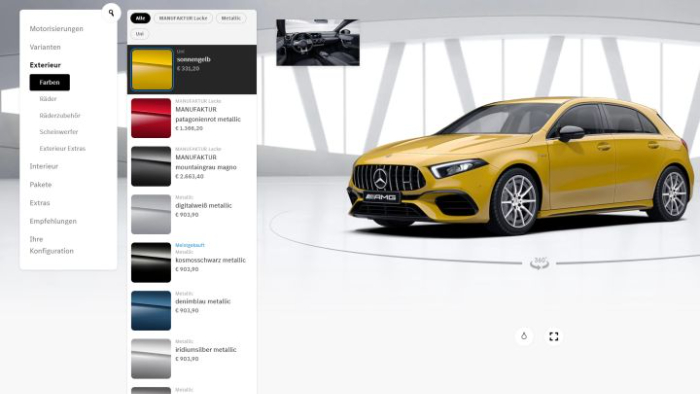The image size is (700, 394).
Task: Open the interior view thumbnail
Action: 318,42
